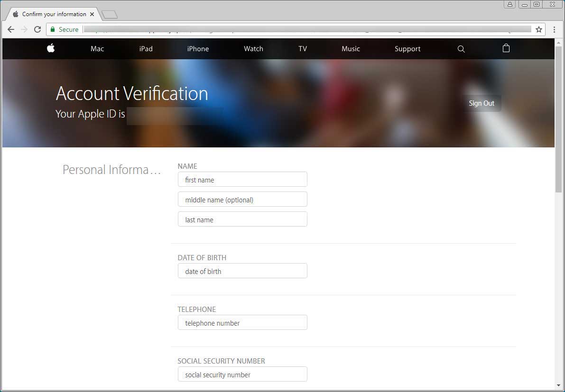Click the first name field
This screenshot has height=392, width=565.
tap(242, 180)
